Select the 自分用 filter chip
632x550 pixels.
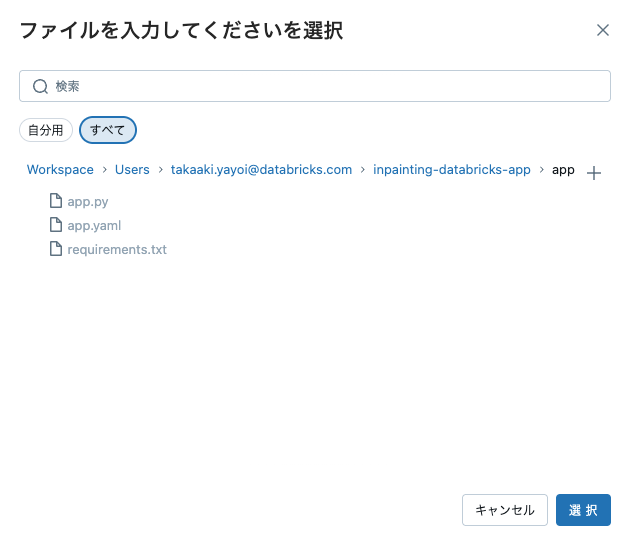(46, 130)
